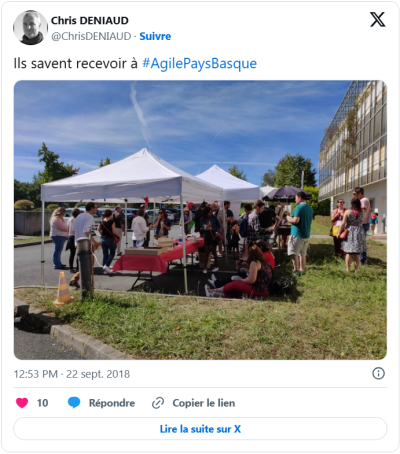
Task: Click the man in teal shirt
Action: click(300, 232)
